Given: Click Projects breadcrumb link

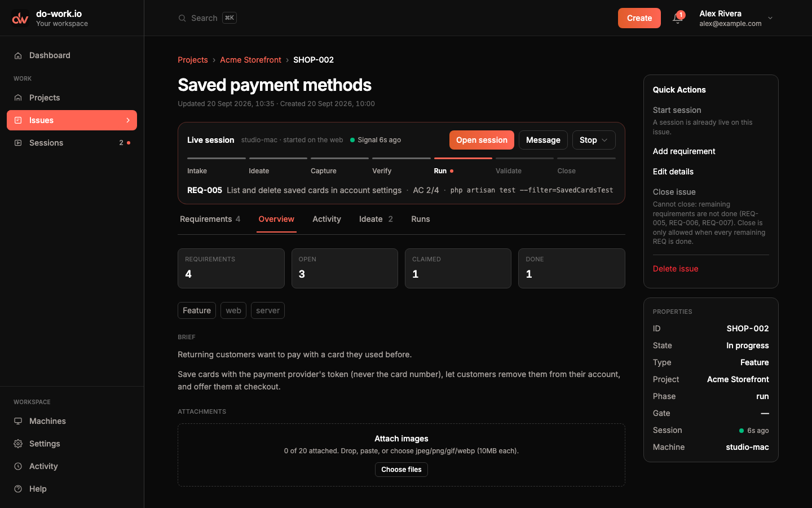Looking at the screenshot, I should pyautogui.click(x=193, y=60).
